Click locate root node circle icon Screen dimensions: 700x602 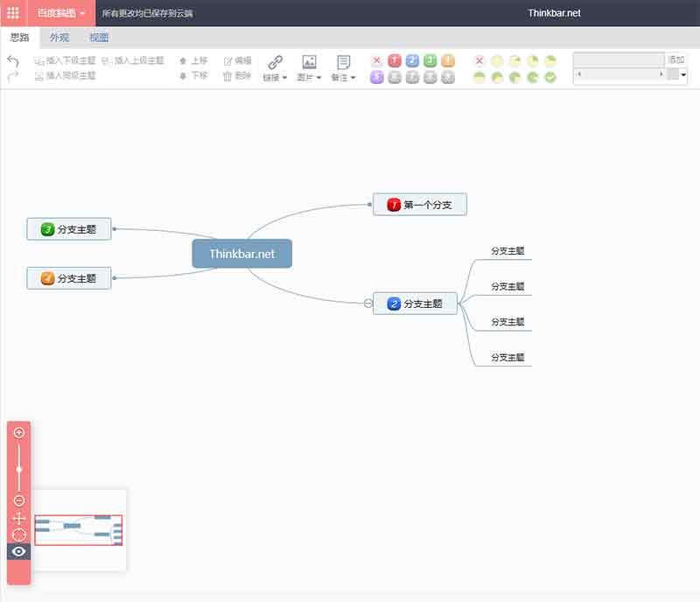point(18,535)
